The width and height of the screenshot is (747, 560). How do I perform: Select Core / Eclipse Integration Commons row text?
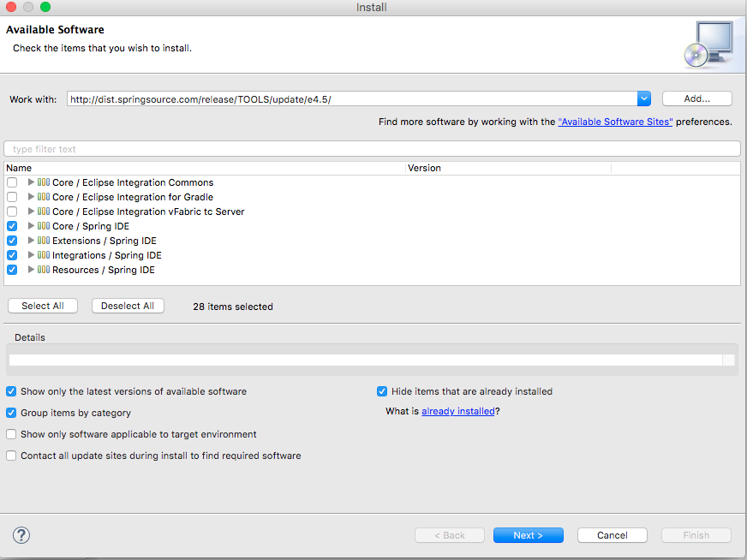point(133,183)
